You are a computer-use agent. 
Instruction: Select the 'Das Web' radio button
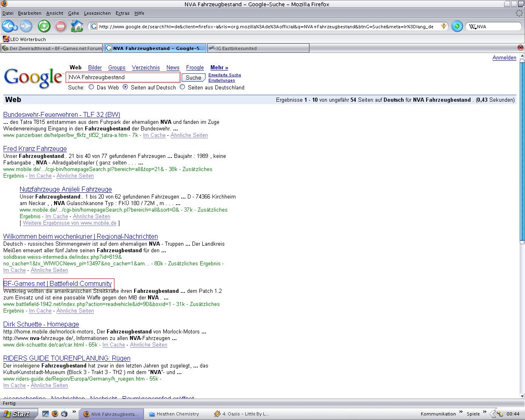(x=91, y=87)
